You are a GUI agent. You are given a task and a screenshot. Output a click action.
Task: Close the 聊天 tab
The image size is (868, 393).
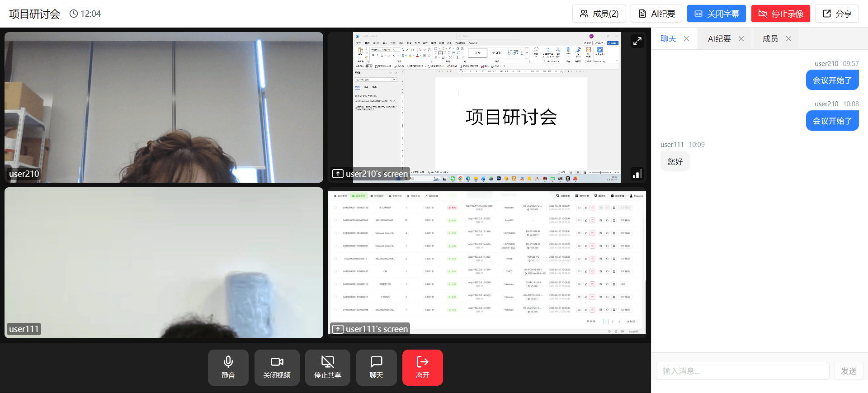point(687,39)
